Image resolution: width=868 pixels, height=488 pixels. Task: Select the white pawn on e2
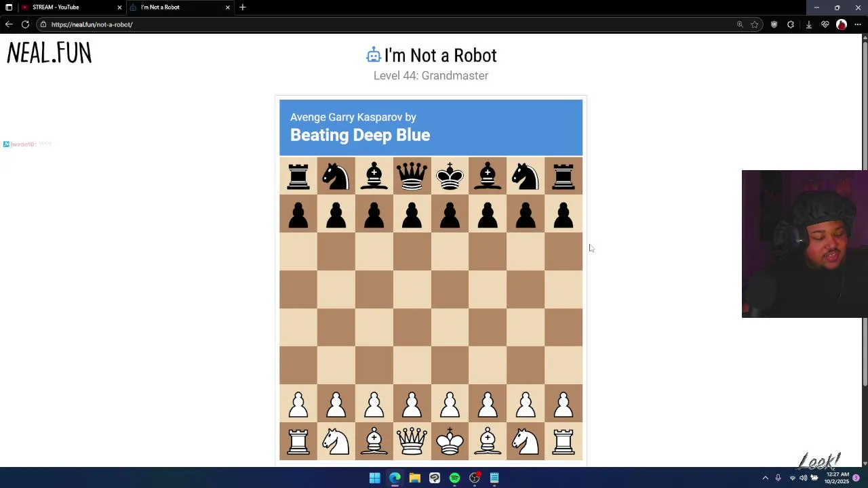(450, 404)
